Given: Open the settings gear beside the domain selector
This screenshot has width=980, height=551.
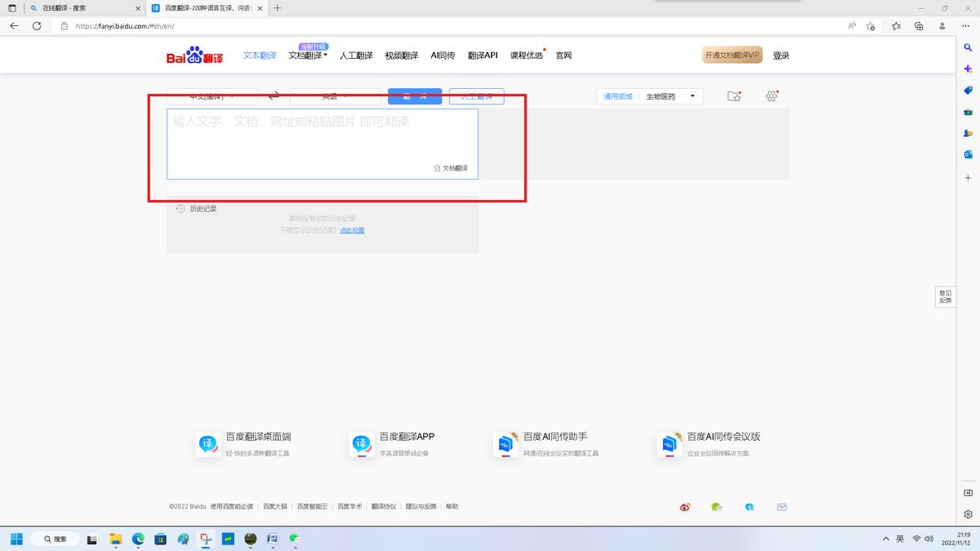Looking at the screenshot, I should point(771,96).
